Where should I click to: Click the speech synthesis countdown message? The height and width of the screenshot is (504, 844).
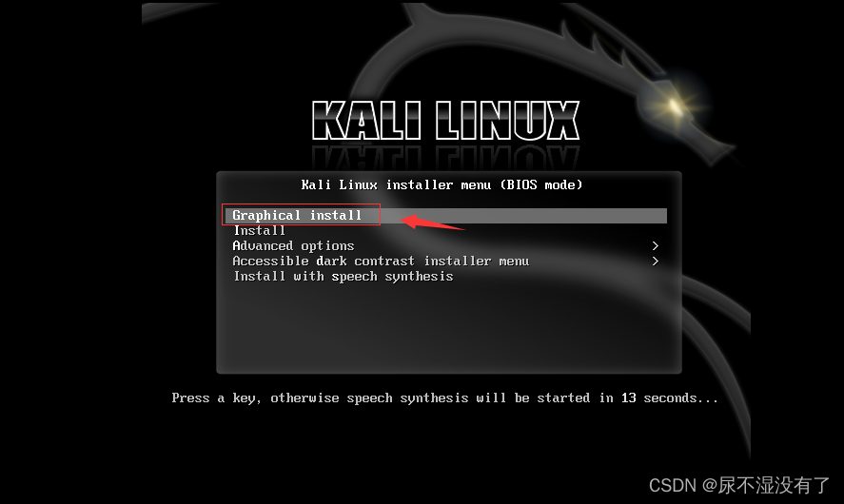pos(444,398)
